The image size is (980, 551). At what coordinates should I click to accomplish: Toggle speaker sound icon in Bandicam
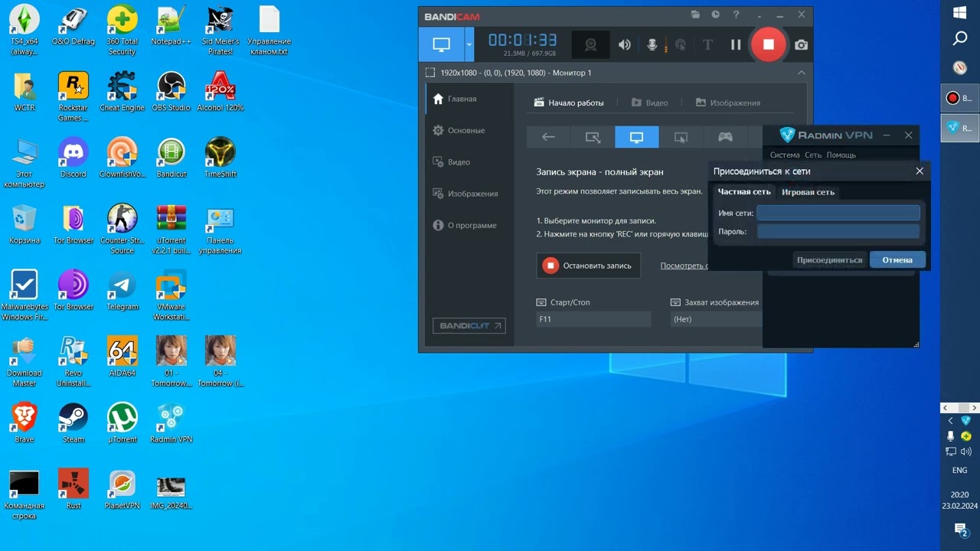click(625, 44)
